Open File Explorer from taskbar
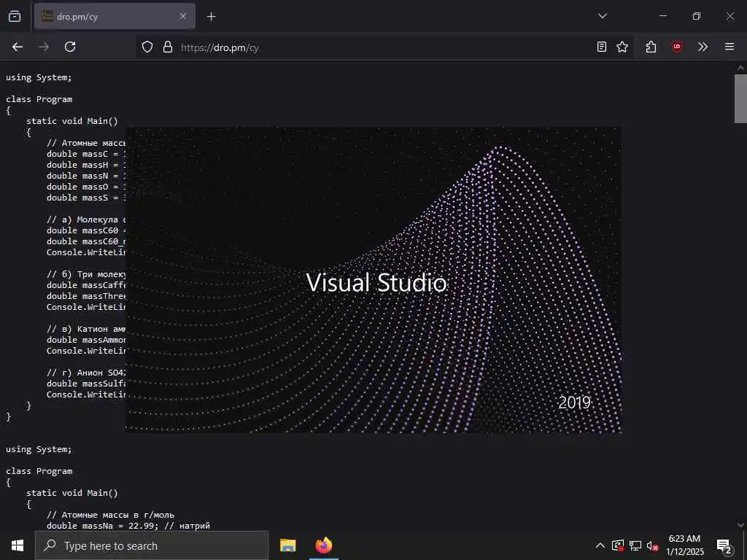 pos(287,545)
